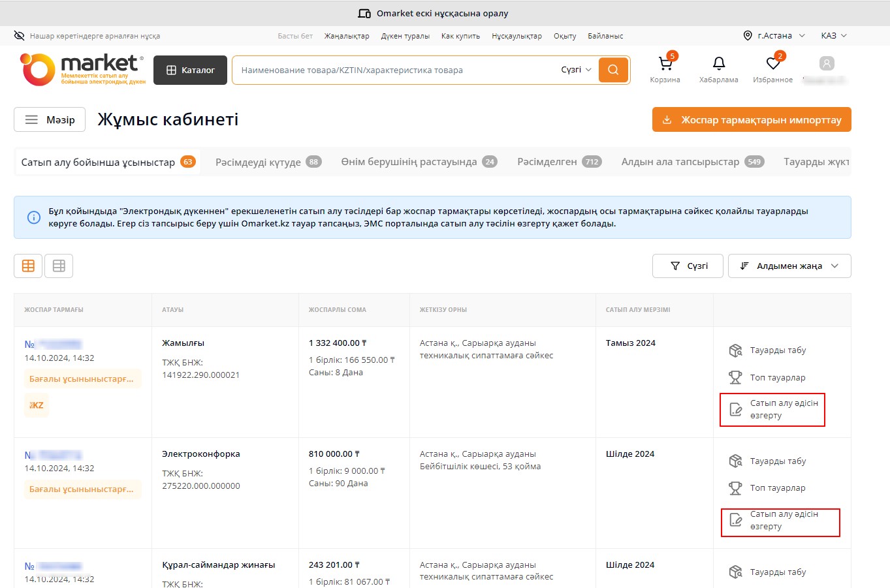Viewport: 890px width, 588px height.
Task: Click the user profile avatar icon
Action: pyautogui.click(x=827, y=63)
